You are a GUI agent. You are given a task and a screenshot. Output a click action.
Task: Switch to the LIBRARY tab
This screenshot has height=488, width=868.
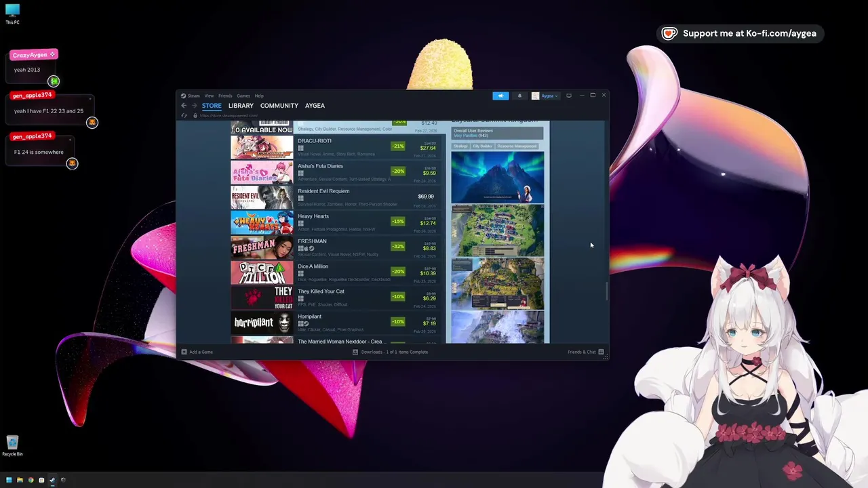[241, 106]
